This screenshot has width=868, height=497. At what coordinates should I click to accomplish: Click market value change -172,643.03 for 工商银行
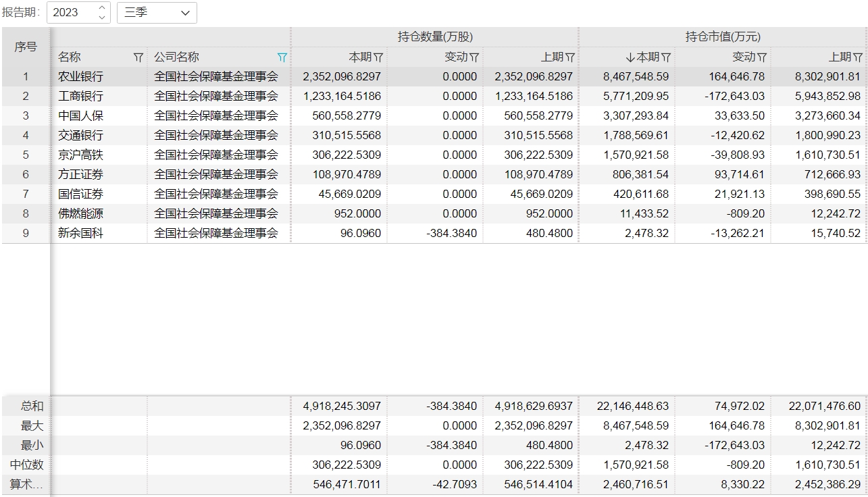tap(734, 97)
